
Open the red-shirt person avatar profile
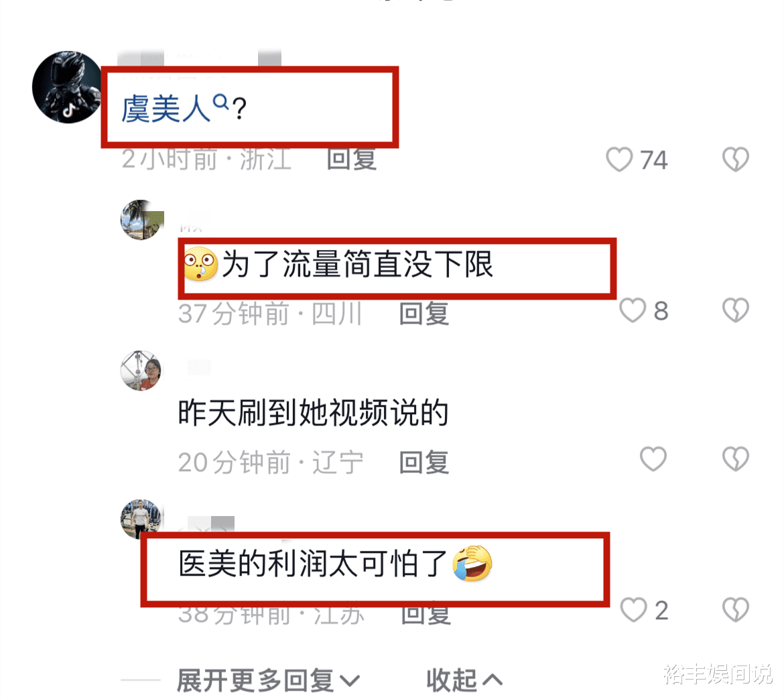coord(141,371)
